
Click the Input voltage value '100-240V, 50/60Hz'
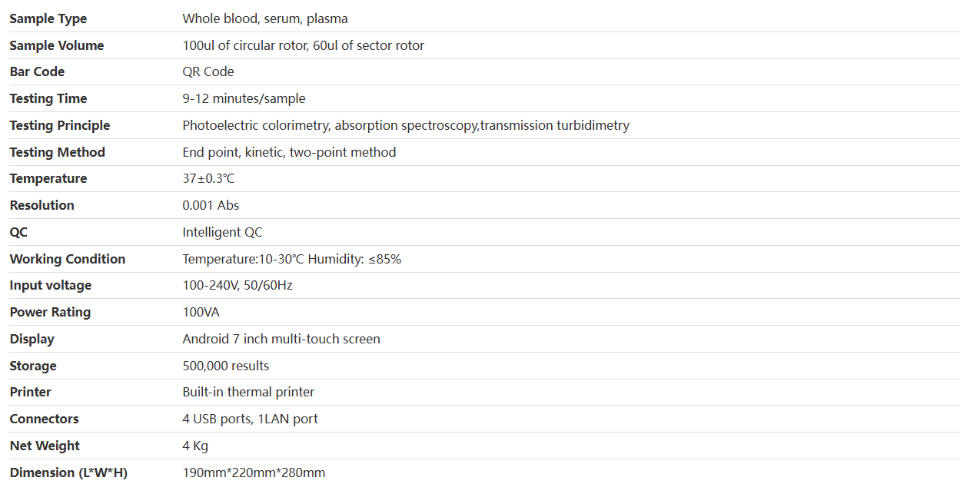pos(238,285)
